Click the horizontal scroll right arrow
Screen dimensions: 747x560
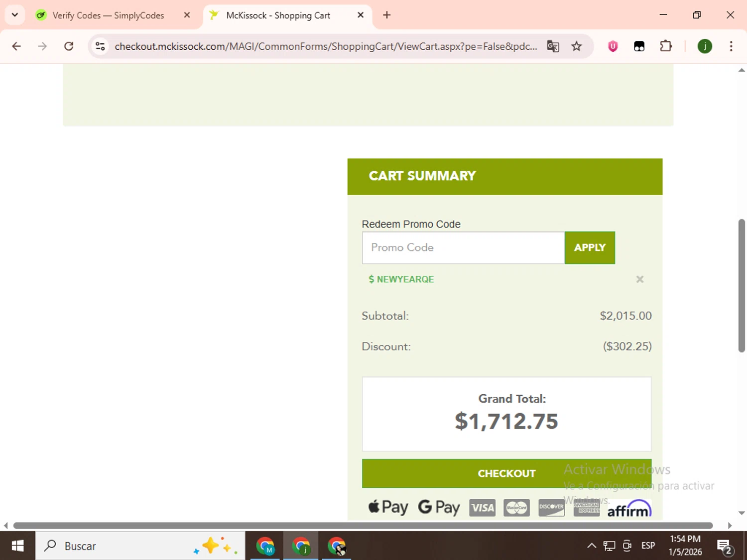[x=730, y=526]
